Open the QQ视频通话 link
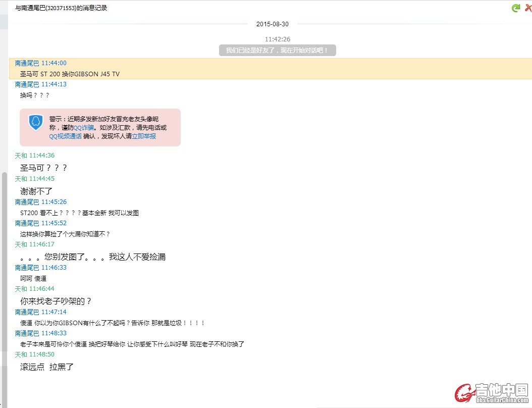This screenshot has height=408, width=532. click(x=66, y=136)
